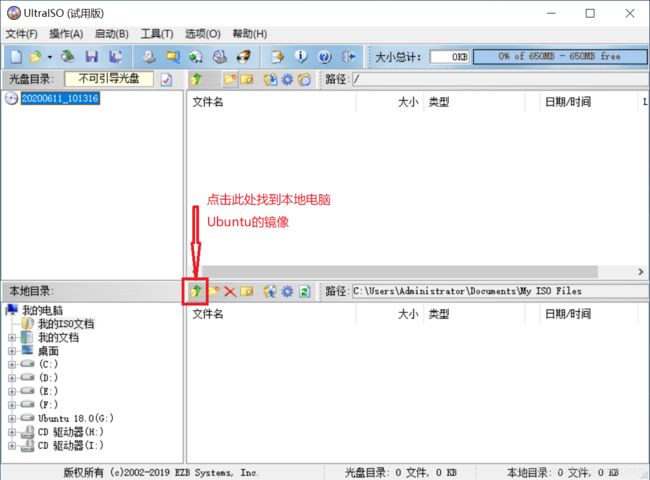Click the Open CD/DVD disc icon
Viewport: 650px width, 480px height.
pyautogui.click(x=68, y=56)
